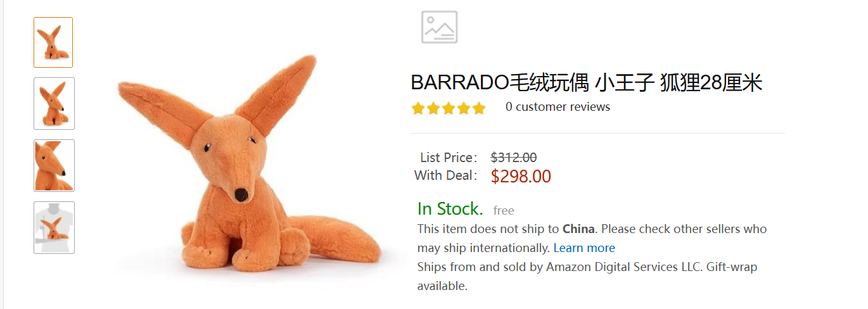Follow the Learn more shipping link
Screen dimensions: 868x309
click(584, 248)
